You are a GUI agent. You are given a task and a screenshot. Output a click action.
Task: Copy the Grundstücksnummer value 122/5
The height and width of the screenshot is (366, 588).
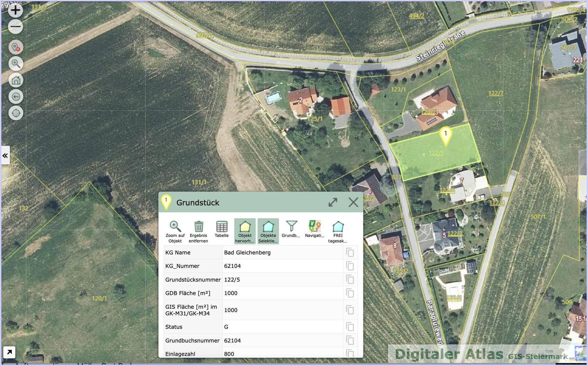[x=350, y=280]
